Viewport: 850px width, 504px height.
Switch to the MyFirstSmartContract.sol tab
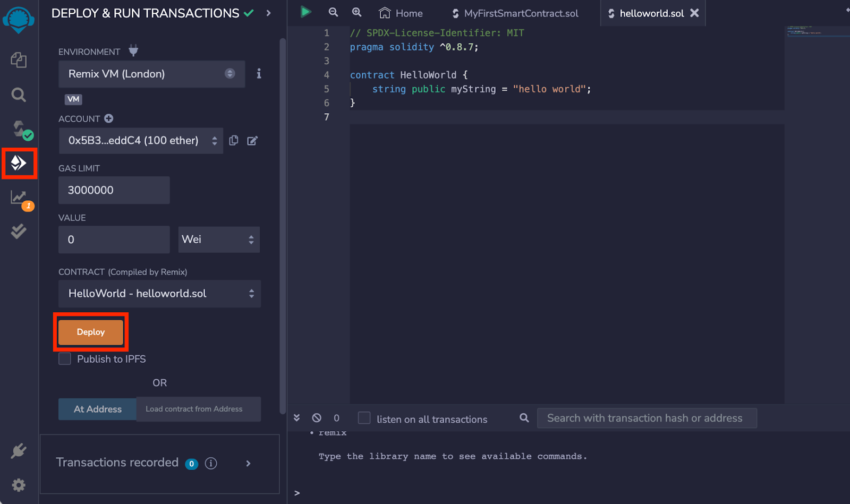point(514,13)
